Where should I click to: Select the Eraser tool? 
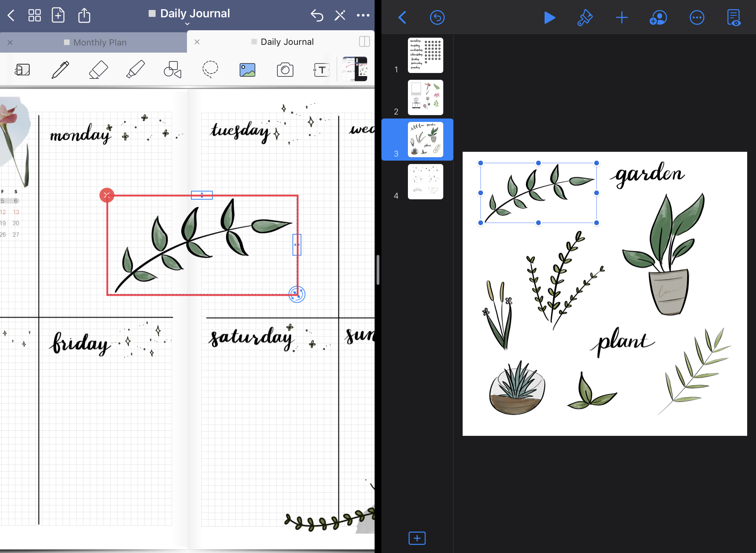click(x=98, y=70)
